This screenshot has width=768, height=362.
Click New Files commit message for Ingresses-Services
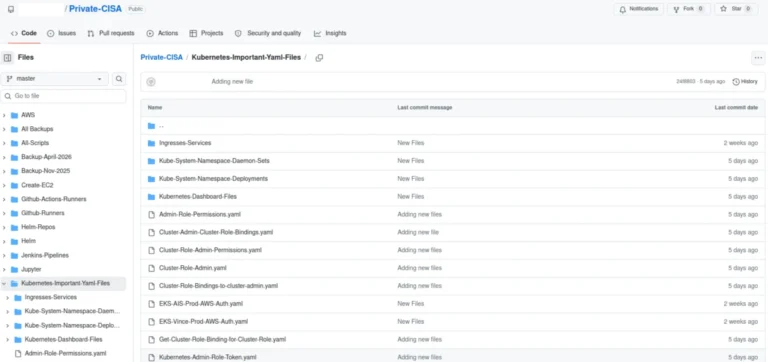(x=410, y=143)
